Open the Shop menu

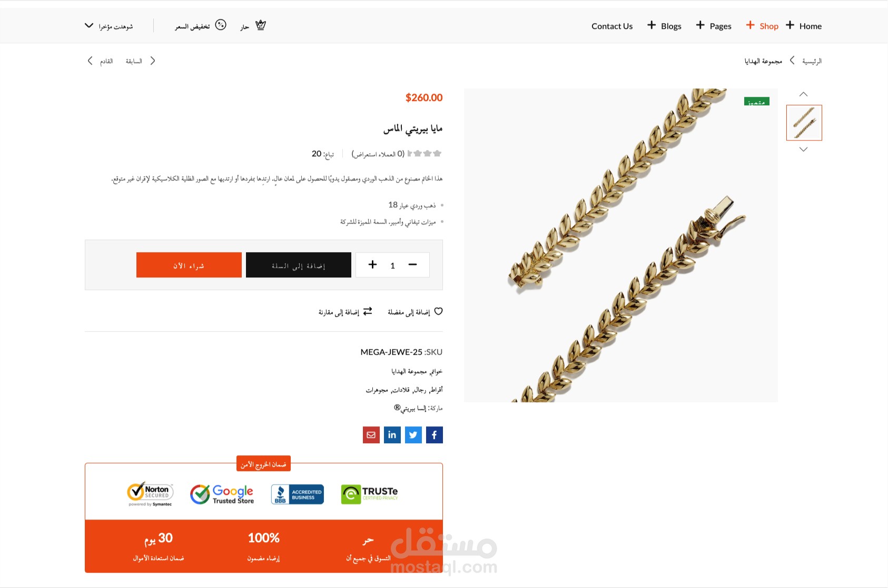pyautogui.click(x=762, y=26)
